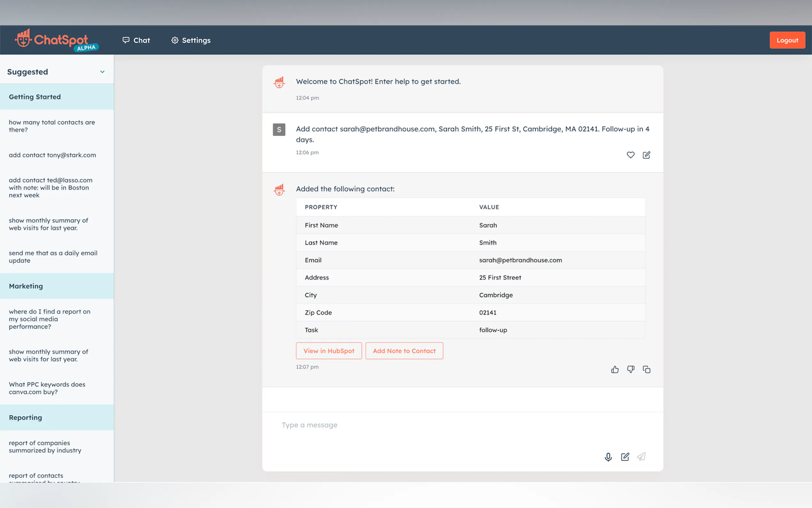812x508 pixels.
Task: Click the ChatSpot logo
Action: click(x=56, y=40)
